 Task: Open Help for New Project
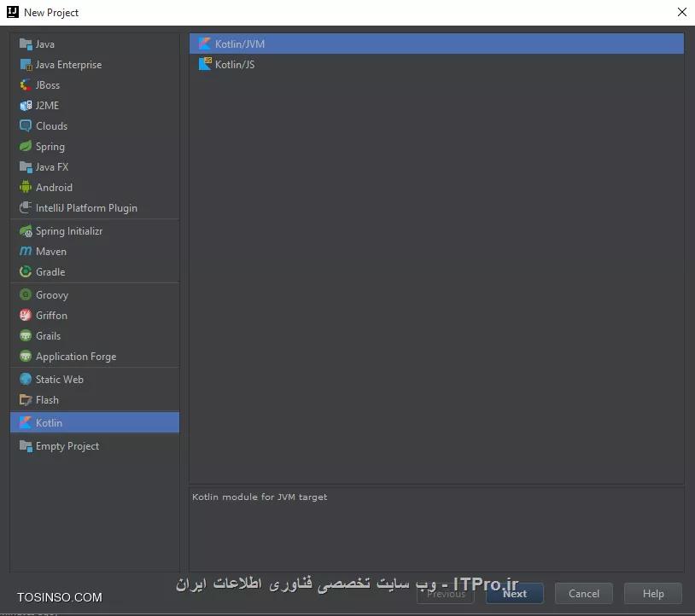(653, 594)
